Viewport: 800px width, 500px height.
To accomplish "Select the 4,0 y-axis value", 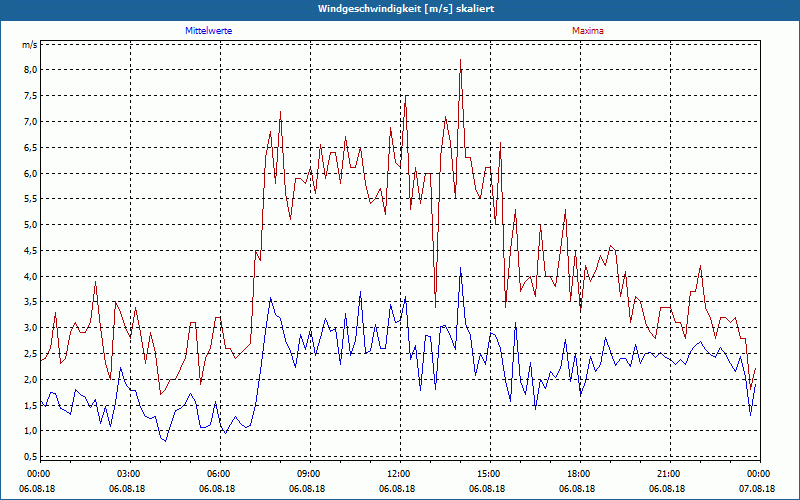I will (32, 277).
